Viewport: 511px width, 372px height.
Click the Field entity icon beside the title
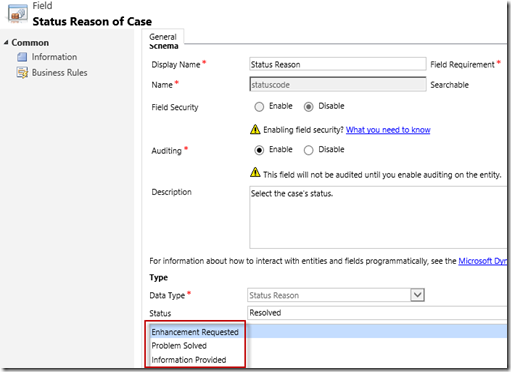tap(17, 14)
